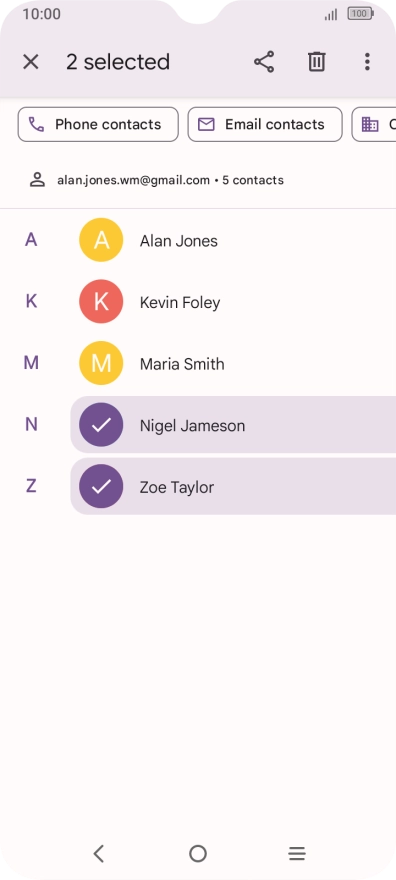Filter by Phone contacts chip
The height and width of the screenshot is (880, 396).
[x=98, y=125]
